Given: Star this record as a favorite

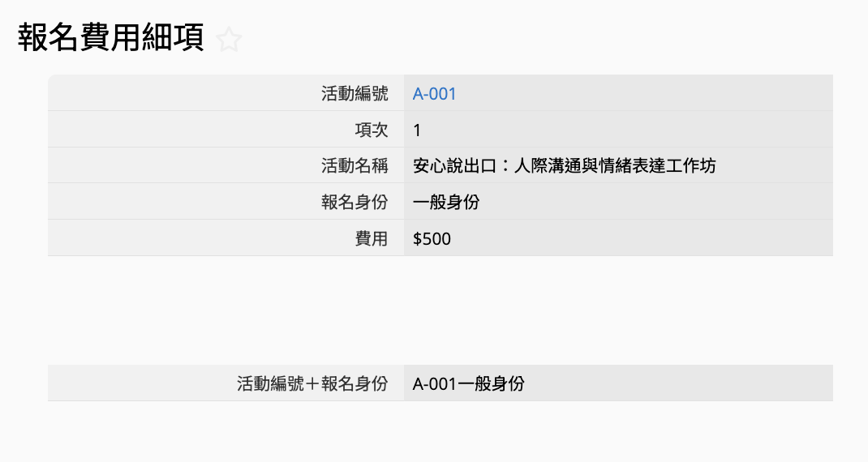Looking at the screenshot, I should 230,40.
